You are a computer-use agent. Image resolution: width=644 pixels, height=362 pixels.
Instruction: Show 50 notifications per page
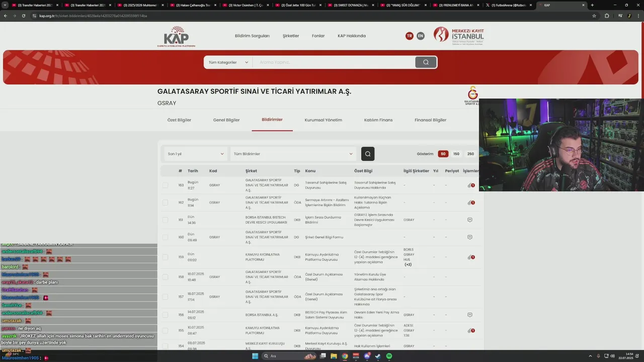pos(443,154)
